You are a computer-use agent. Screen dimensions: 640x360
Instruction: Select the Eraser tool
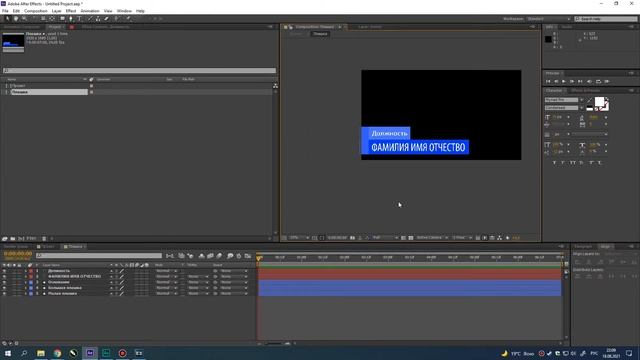click(107, 18)
